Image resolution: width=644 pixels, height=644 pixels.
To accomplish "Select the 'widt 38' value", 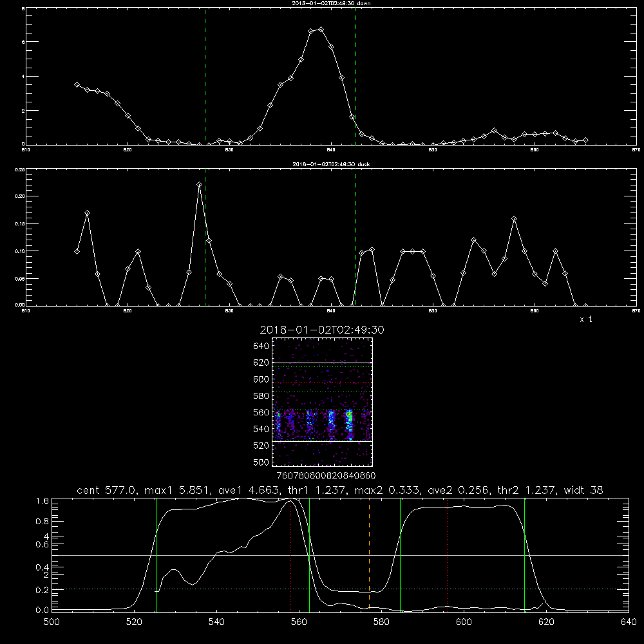I will click(583, 490).
